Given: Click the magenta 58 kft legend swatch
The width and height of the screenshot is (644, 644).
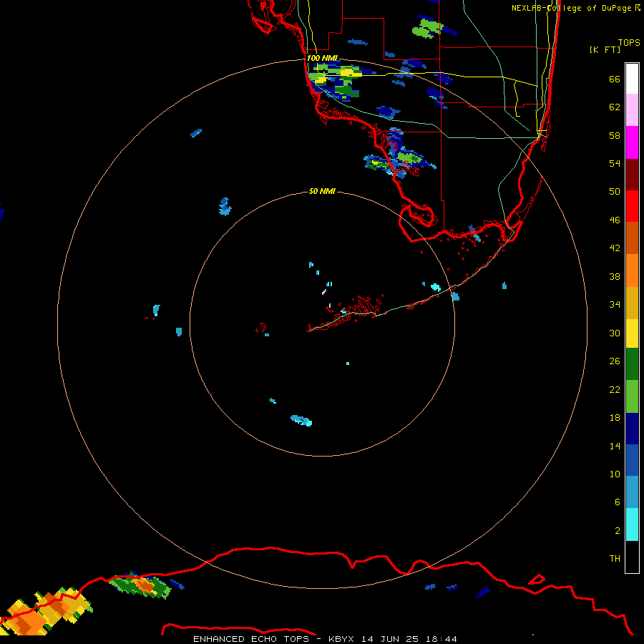Looking at the screenshot, I should [x=632, y=142].
